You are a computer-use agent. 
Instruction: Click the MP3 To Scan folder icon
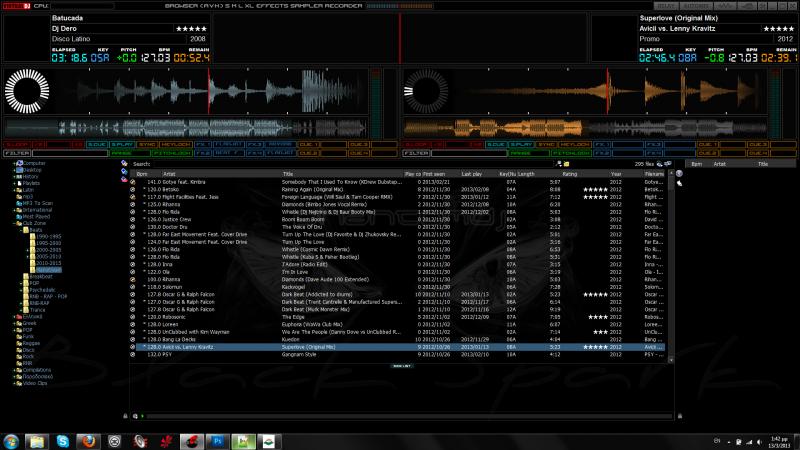[x=19, y=203]
